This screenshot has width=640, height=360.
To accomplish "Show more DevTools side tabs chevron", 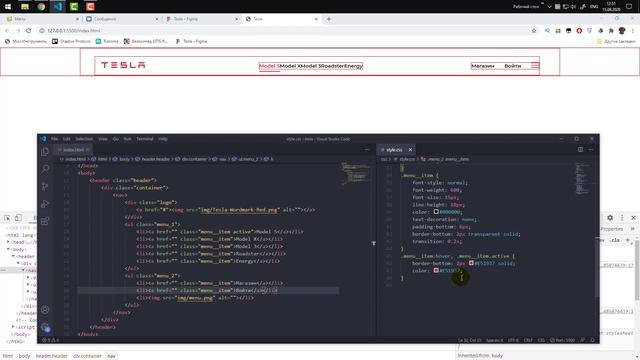I will 632,229.
